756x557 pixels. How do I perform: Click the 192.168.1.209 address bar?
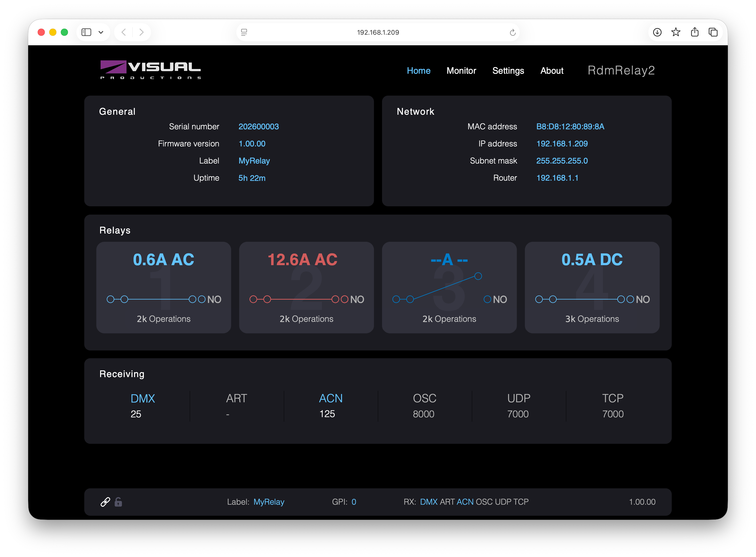378,32
